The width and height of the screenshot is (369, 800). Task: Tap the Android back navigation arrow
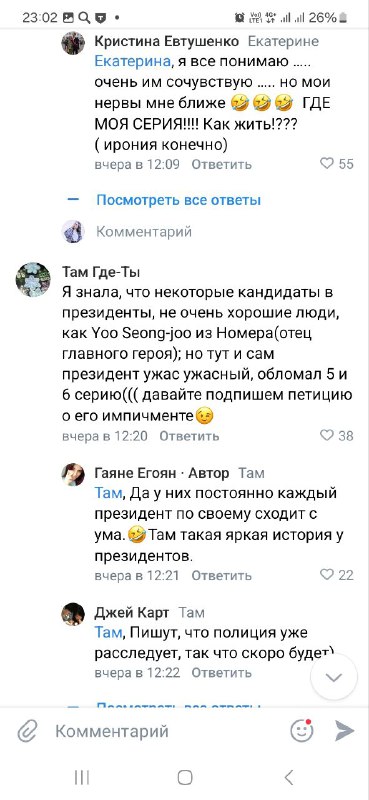click(288, 778)
